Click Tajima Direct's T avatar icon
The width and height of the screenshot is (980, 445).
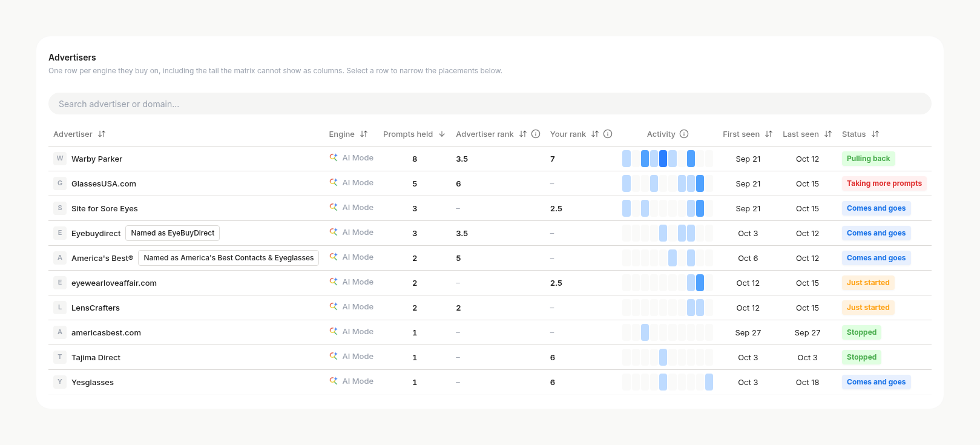coord(60,357)
